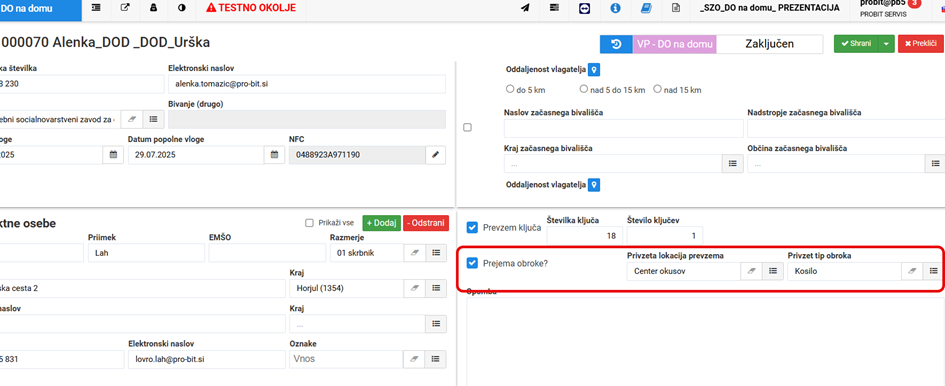This screenshot has height=386, width=945.
Task: Toggle the contrast half-circle icon
Action: pos(182,8)
